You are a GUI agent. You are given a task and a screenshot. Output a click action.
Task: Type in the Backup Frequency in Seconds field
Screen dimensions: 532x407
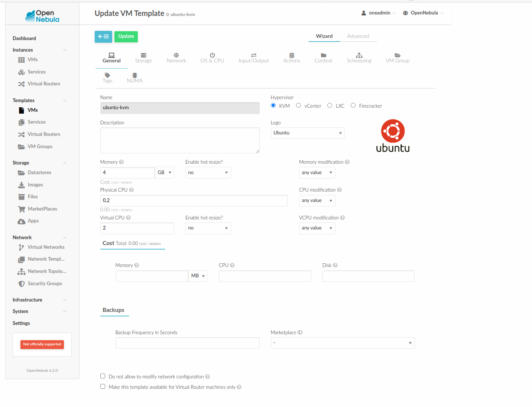pos(187,343)
